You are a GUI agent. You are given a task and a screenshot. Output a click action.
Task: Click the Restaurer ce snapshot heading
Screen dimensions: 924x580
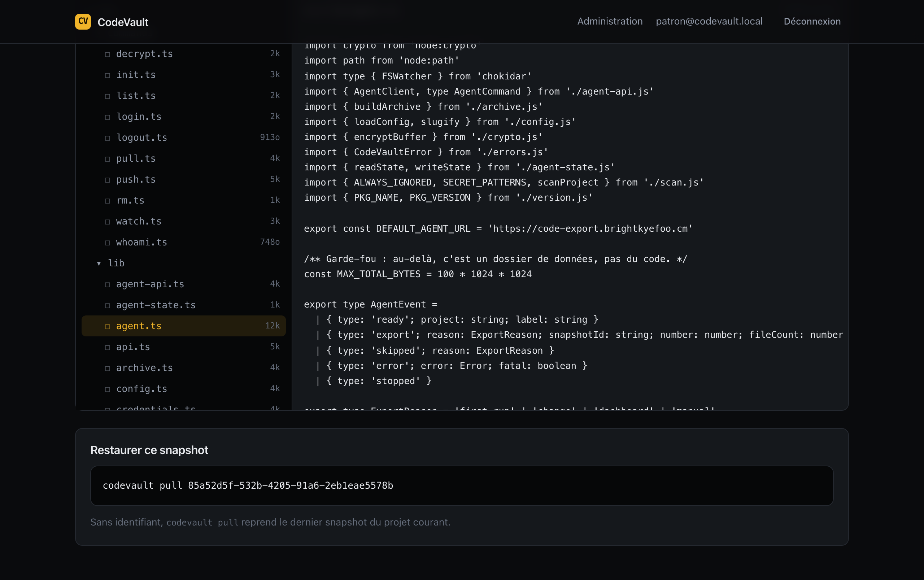pos(149,450)
